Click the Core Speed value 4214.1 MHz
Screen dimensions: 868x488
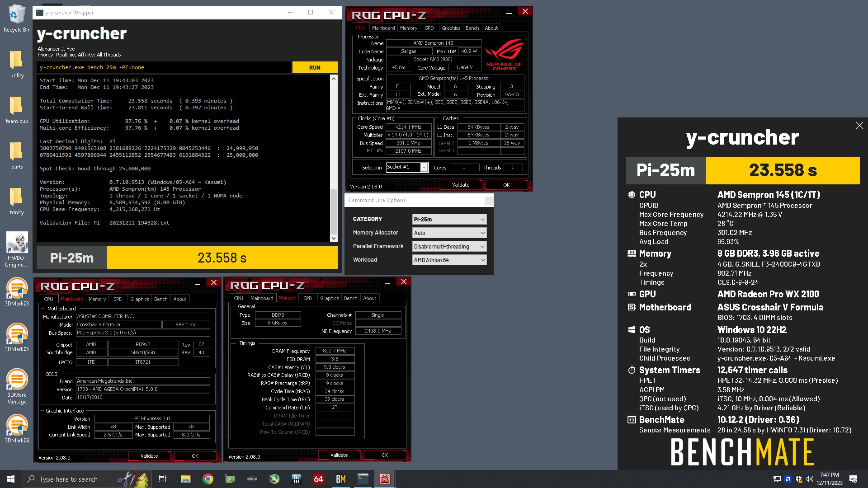[x=408, y=127]
